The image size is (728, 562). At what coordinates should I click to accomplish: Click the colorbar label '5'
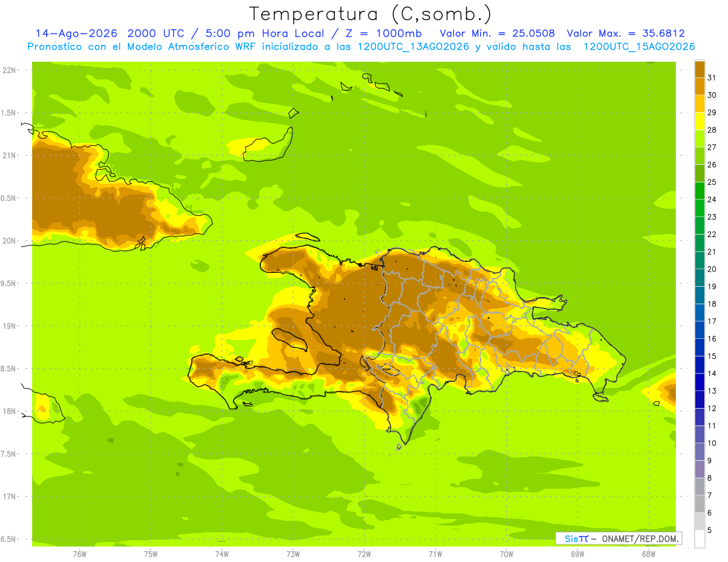click(710, 530)
